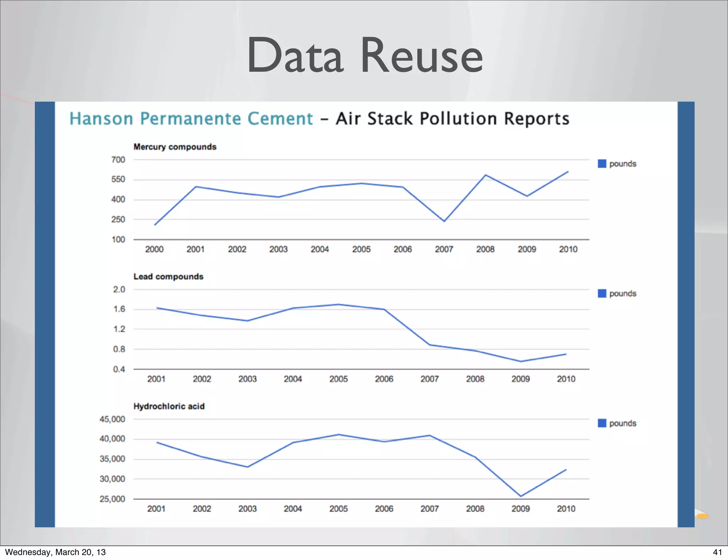Image resolution: width=728 pixels, height=560 pixels.
Task: Click the 'Data Reuse' slide title
Action: click(365, 55)
